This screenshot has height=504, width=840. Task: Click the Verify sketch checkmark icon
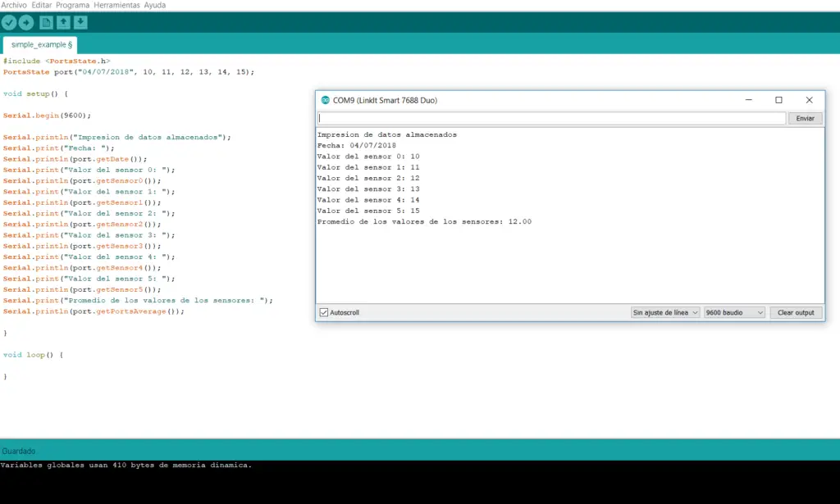point(10,23)
